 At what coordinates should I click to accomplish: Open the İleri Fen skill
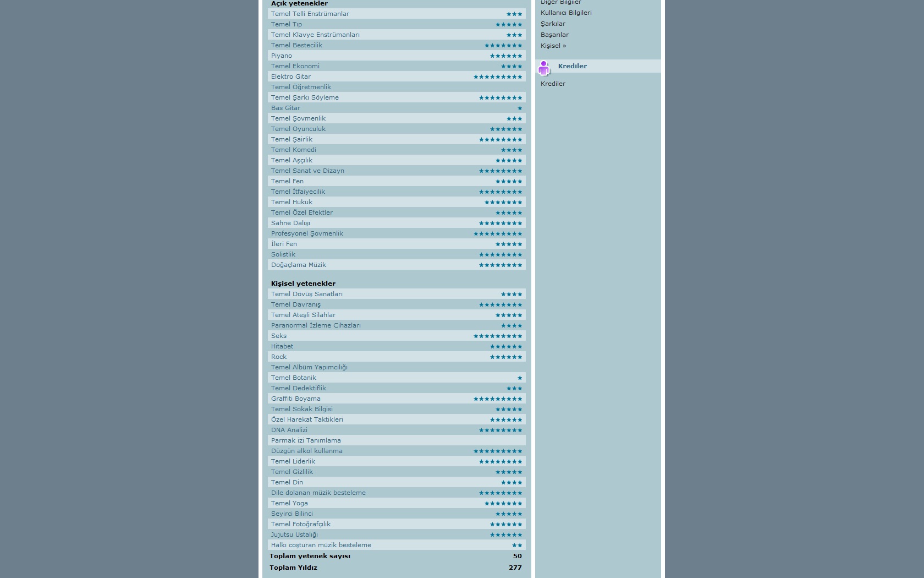pyautogui.click(x=284, y=244)
